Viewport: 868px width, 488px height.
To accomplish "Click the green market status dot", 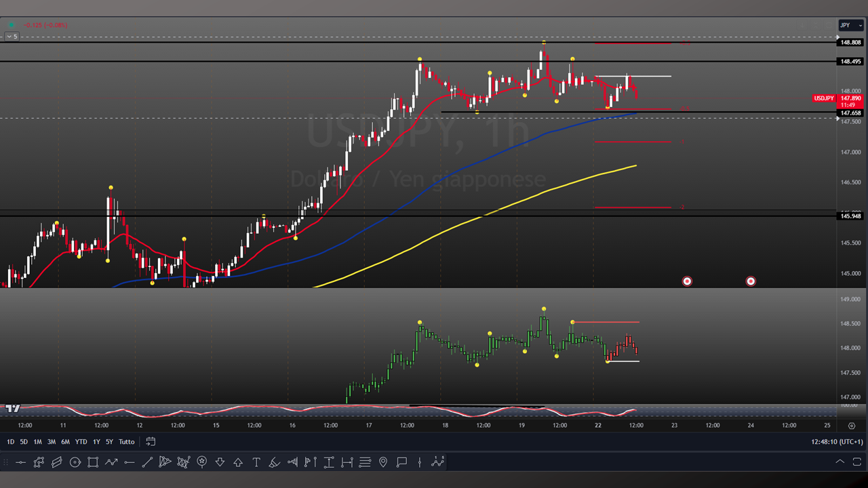I will click(11, 25).
